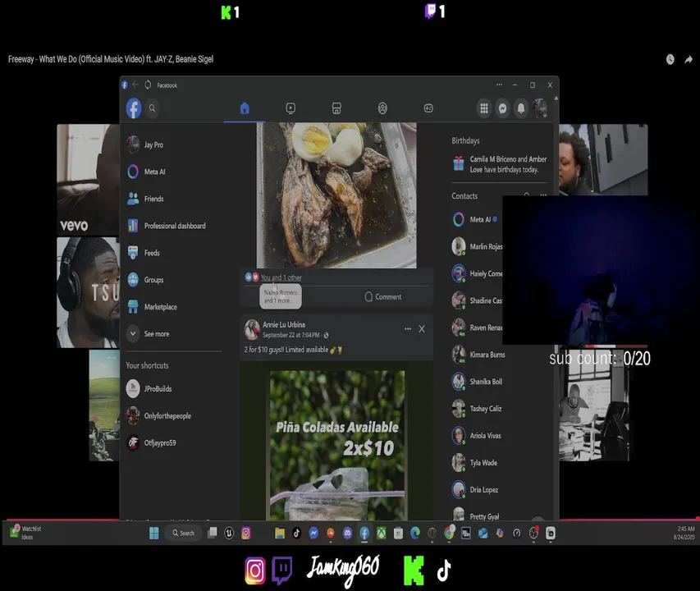
Task: Hide Annie Lu Urbina's post with the X
Action: point(422,329)
